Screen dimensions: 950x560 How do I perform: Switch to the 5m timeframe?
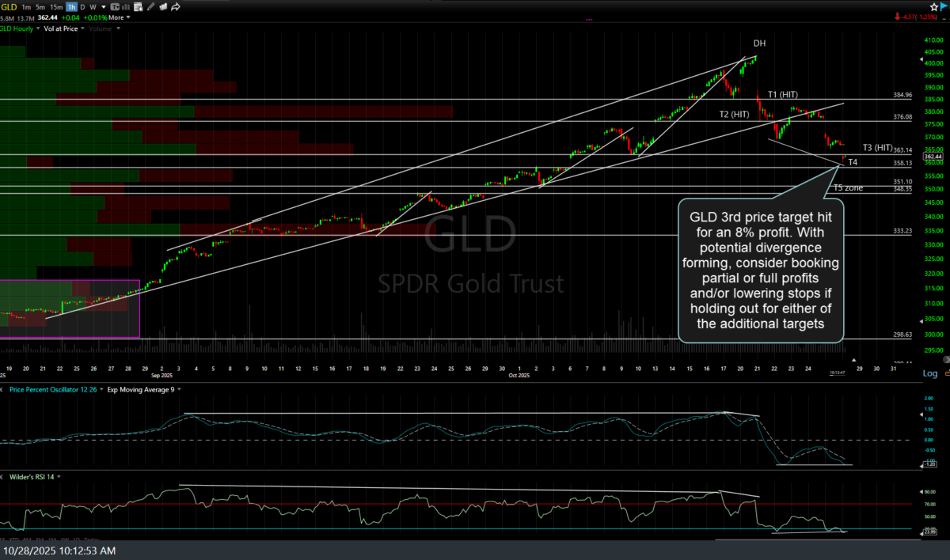(x=40, y=7)
